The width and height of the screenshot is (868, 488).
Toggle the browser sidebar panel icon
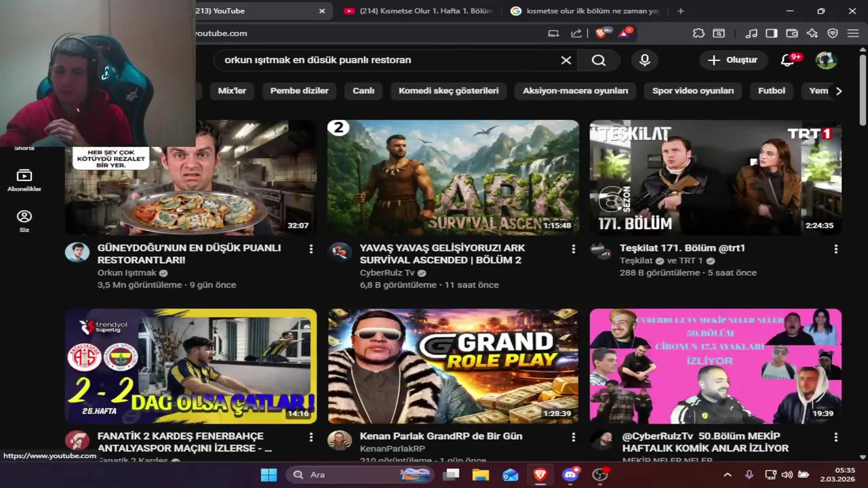[772, 33]
